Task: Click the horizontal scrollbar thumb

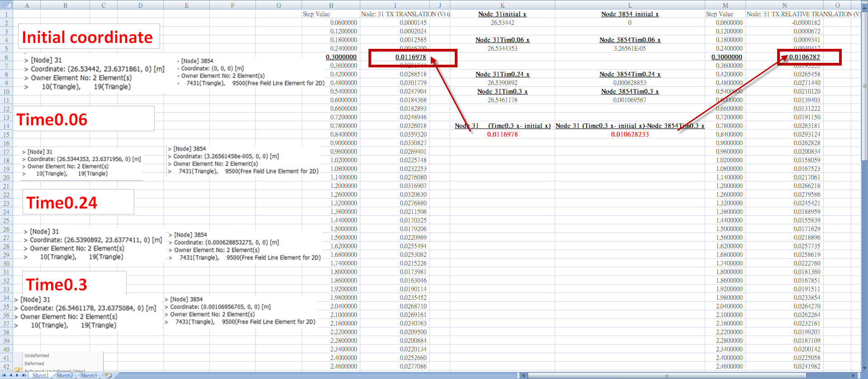Action: pos(667,375)
